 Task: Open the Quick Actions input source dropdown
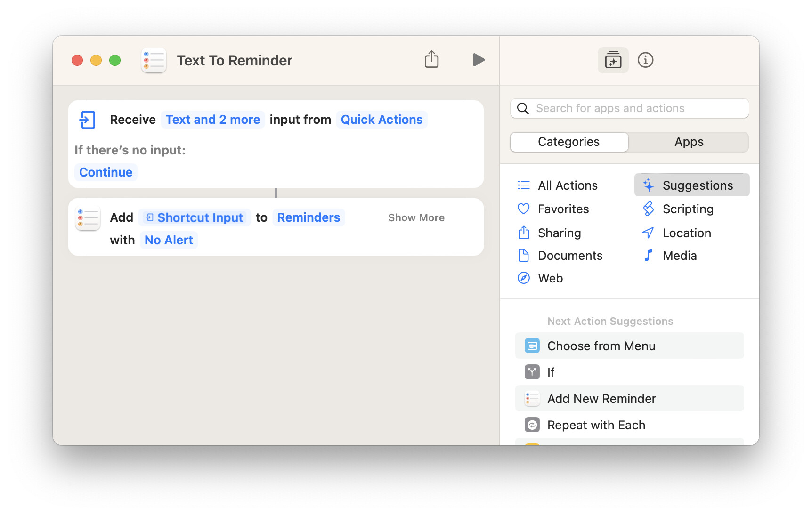pyautogui.click(x=382, y=120)
